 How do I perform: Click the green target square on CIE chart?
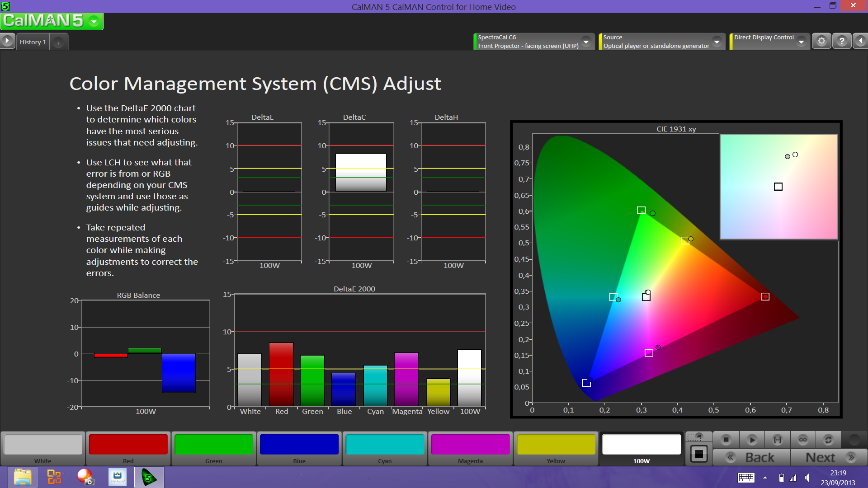pos(641,210)
